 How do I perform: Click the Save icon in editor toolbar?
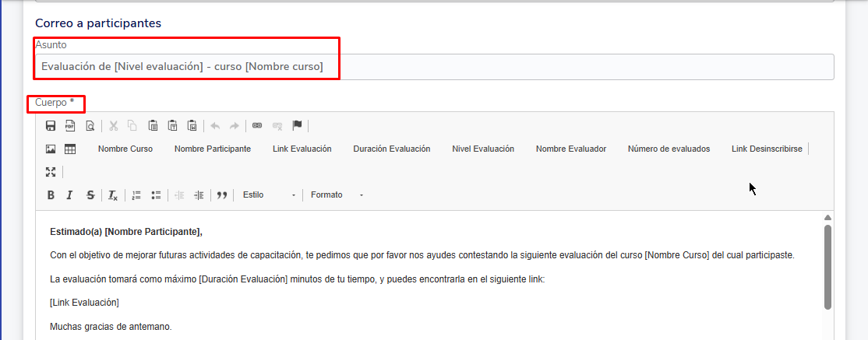pos(51,126)
